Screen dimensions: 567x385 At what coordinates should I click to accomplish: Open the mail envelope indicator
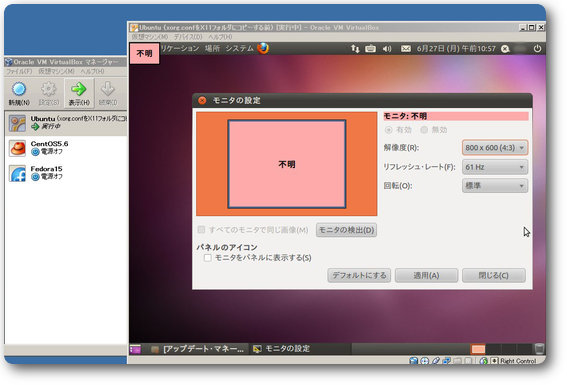click(x=406, y=48)
